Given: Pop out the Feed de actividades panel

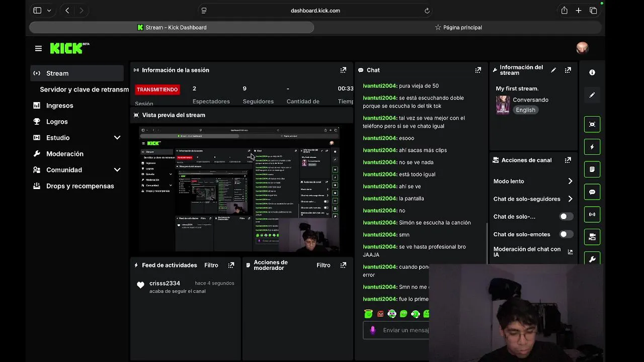Looking at the screenshot, I should click(231, 265).
